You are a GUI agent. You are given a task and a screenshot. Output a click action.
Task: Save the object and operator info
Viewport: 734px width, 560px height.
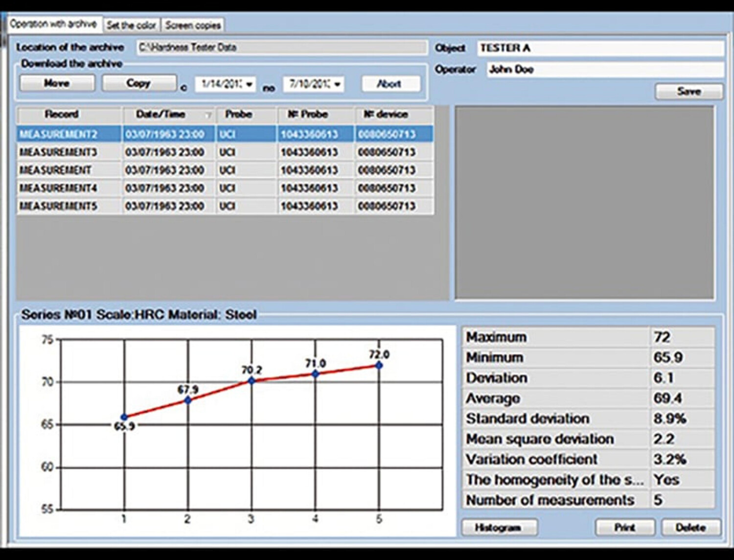(x=688, y=92)
